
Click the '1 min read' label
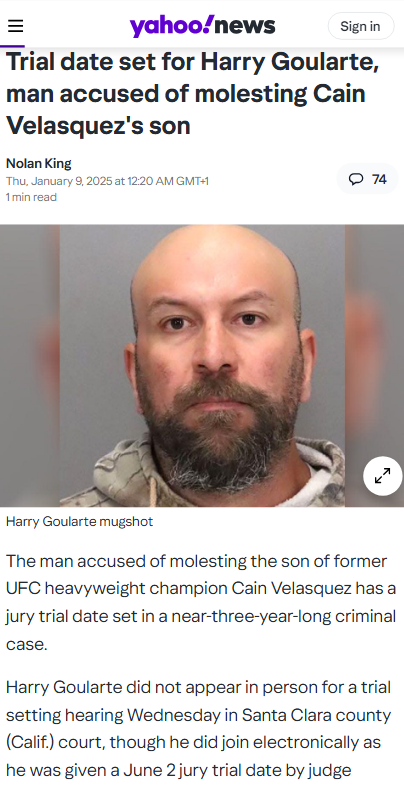click(31, 197)
